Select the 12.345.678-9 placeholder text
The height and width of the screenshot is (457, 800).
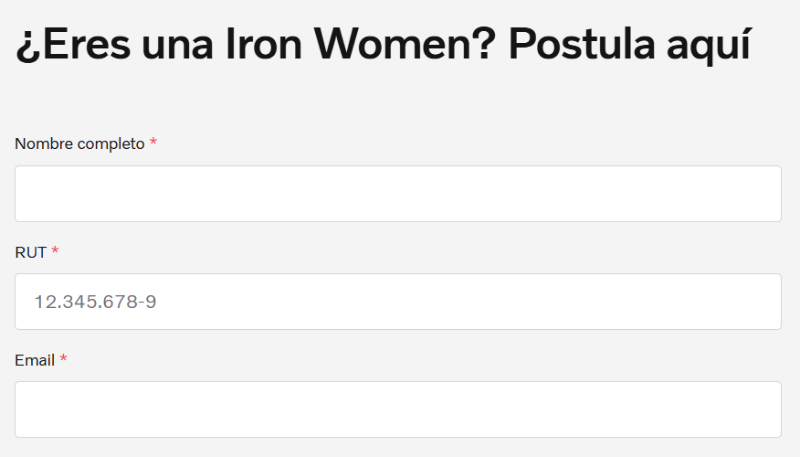pos(95,301)
